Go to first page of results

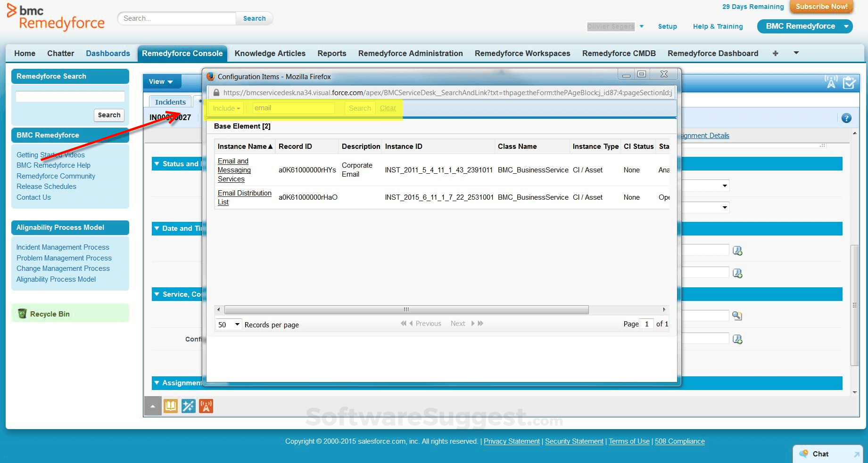click(404, 324)
